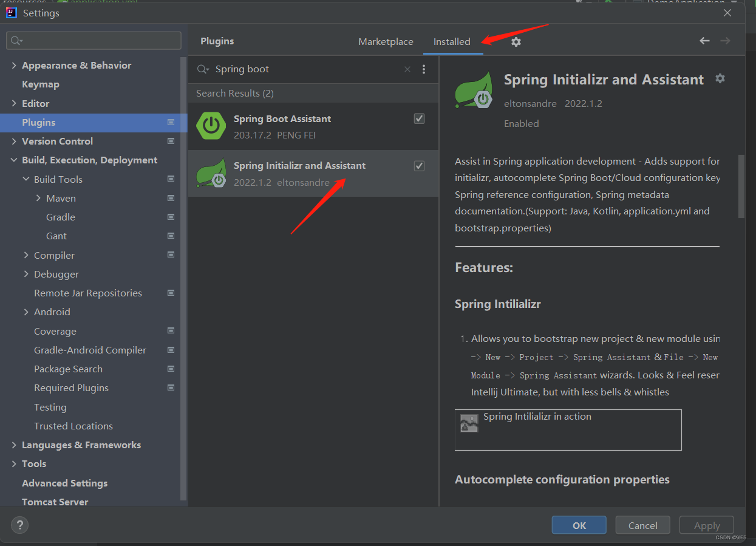This screenshot has width=756, height=546.
Task: Click the project-level icon beside Remote Jar Repositories
Action: pyautogui.click(x=171, y=293)
